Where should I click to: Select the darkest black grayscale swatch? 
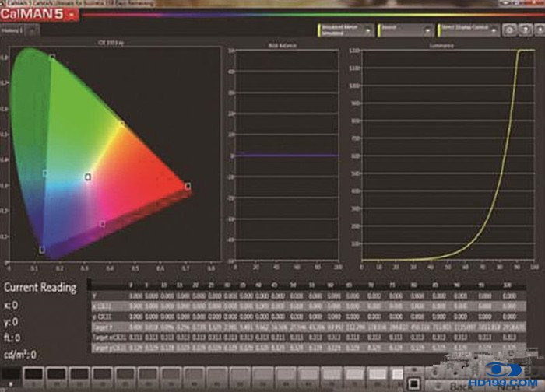tap(10, 375)
